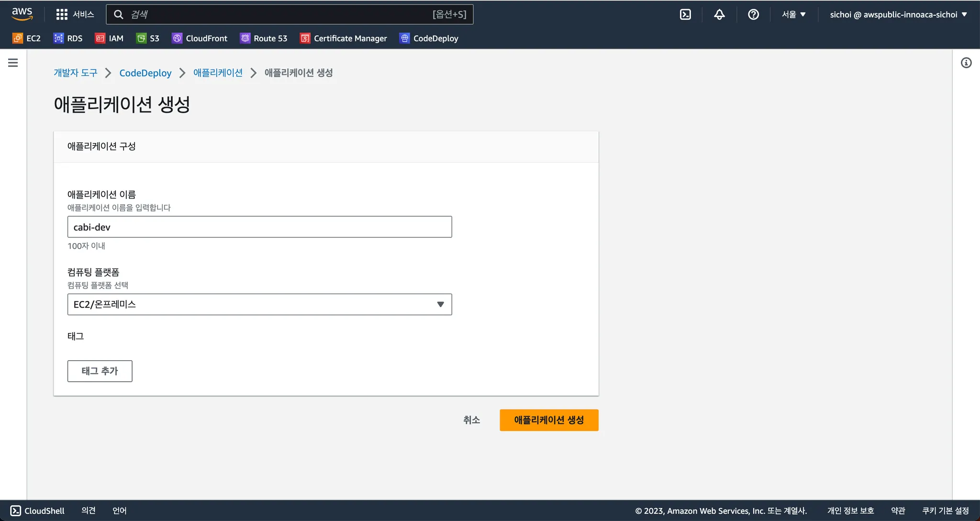The height and width of the screenshot is (521, 980).
Task: Open the 컴퓨팅 플랫폼 EC2/온프레미스 dropdown
Action: tap(259, 304)
